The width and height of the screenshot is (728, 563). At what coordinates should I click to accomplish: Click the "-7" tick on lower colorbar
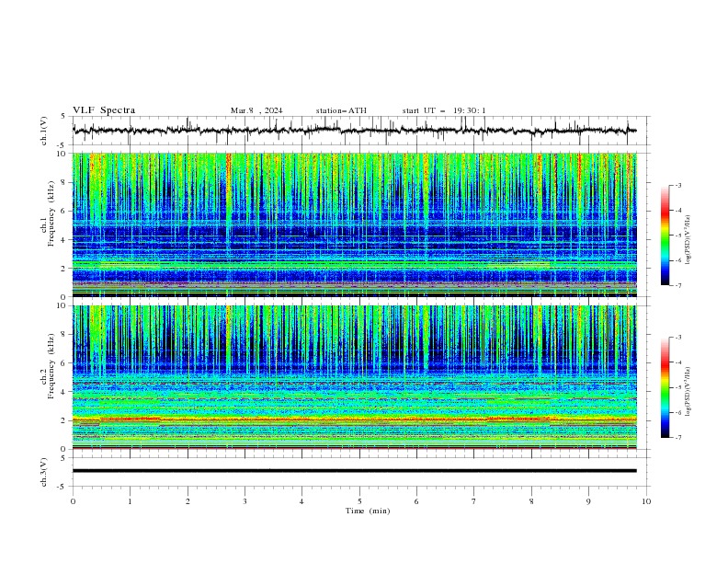click(677, 437)
